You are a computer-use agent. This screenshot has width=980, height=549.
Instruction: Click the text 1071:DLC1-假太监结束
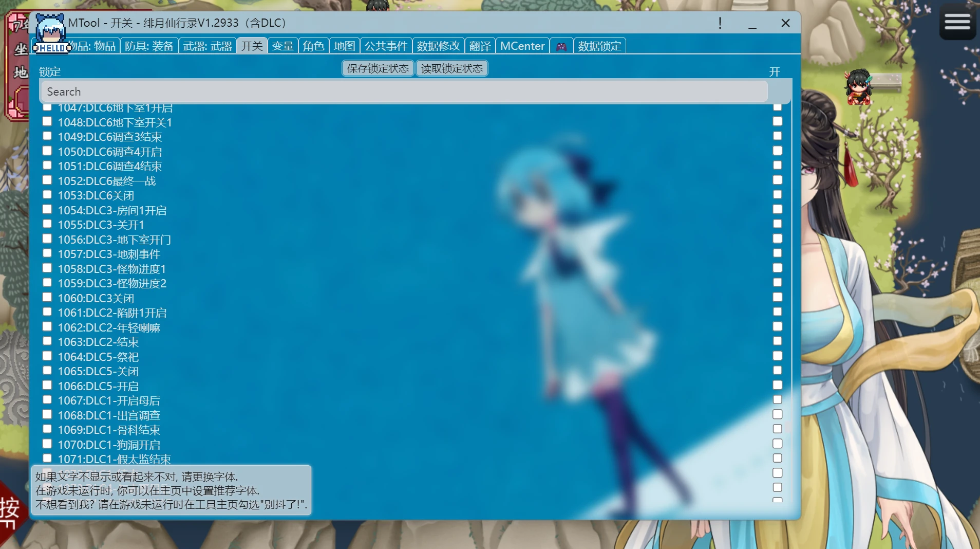click(115, 459)
